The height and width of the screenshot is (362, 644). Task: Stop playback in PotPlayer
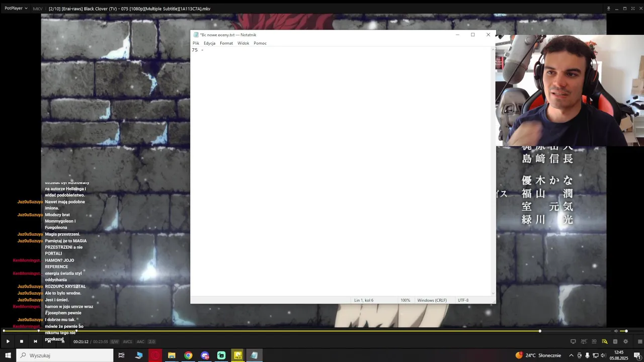pyautogui.click(x=22, y=341)
